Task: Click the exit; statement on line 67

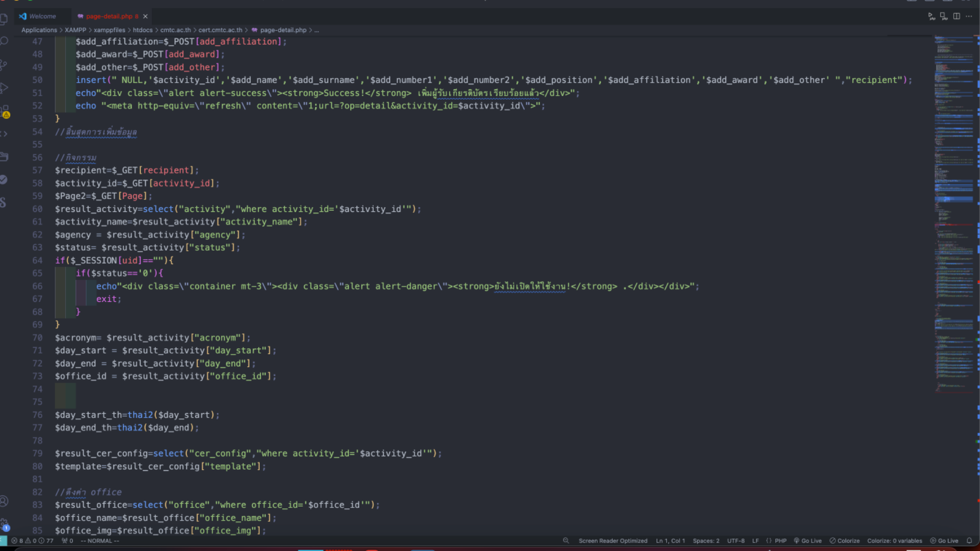Action: 109,299
